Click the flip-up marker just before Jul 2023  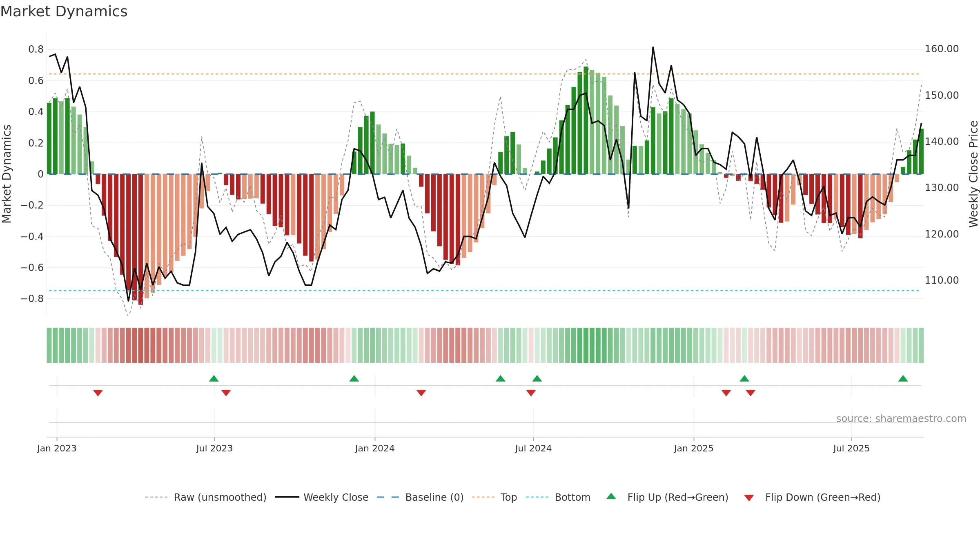click(214, 378)
